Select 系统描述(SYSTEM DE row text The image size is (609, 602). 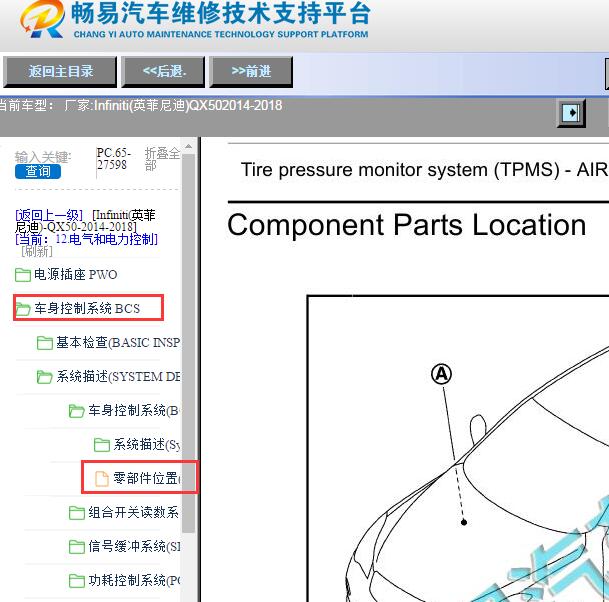(118, 376)
